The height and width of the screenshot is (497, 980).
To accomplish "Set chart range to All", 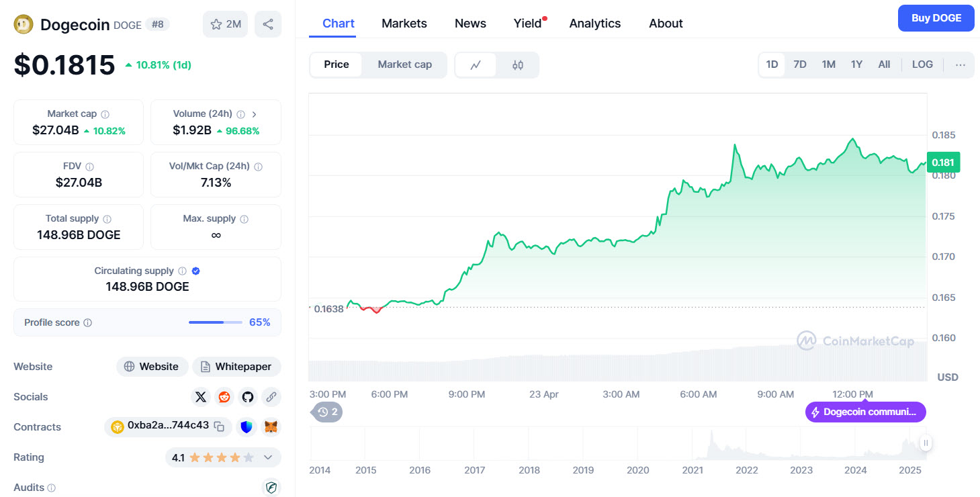I will point(884,64).
